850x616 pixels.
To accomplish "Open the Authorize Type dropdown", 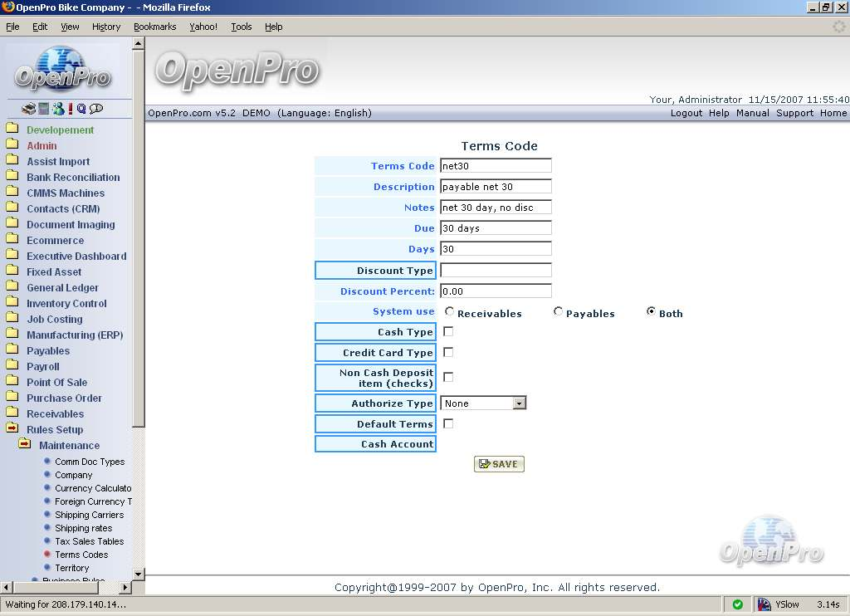I will (x=519, y=403).
